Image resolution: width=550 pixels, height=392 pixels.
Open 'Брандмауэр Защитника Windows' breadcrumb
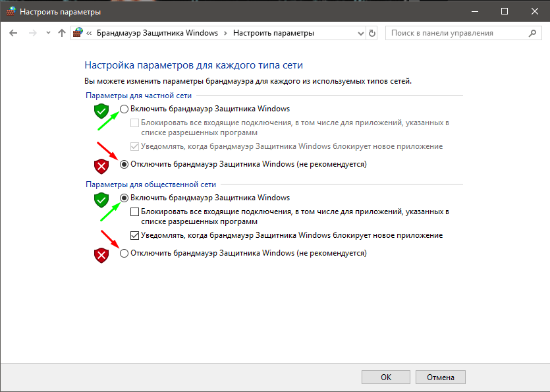[x=157, y=33]
